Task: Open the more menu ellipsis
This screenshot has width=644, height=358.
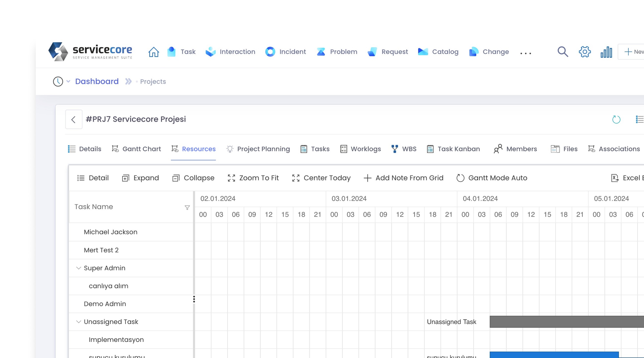Action: click(525, 53)
